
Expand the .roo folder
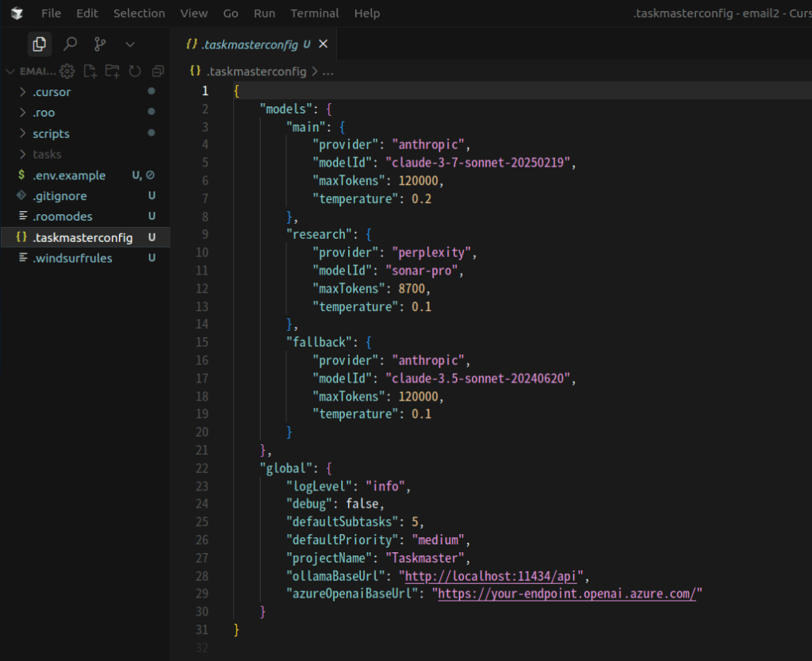click(86, 113)
